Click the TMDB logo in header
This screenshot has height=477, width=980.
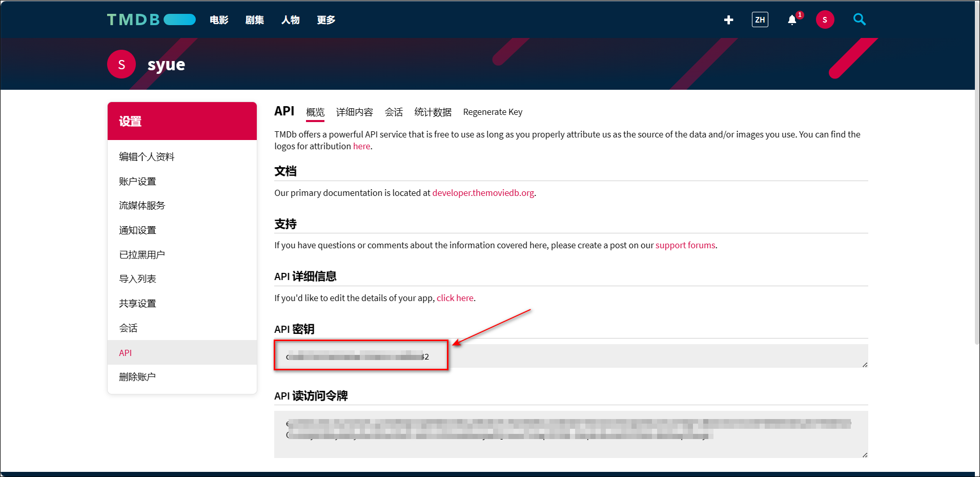click(151, 19)
